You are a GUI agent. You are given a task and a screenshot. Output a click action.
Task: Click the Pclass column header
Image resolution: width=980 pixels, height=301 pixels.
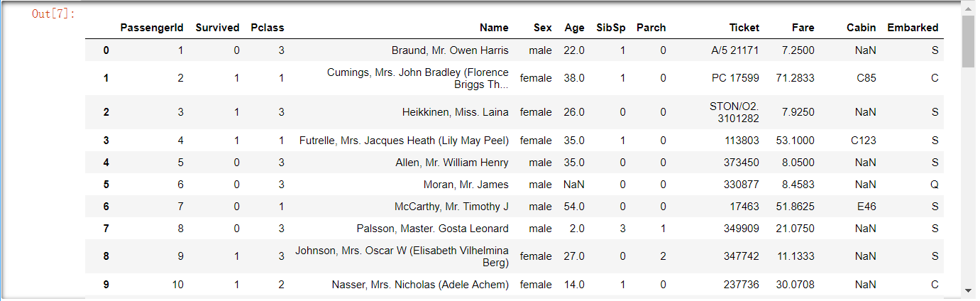268,28
